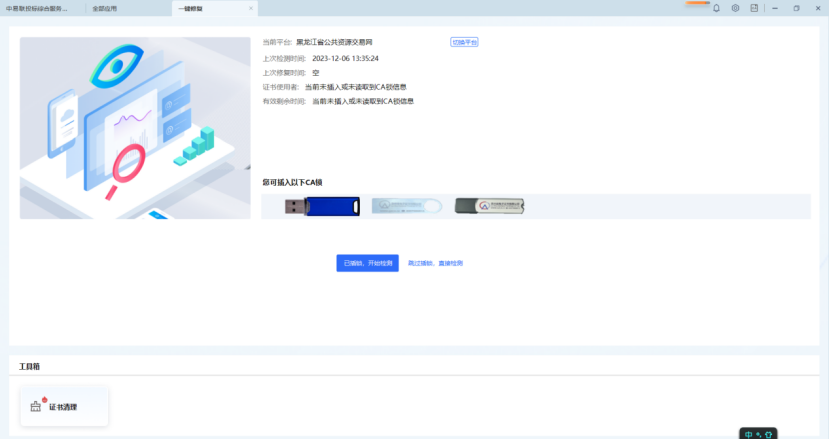Viewport: 829px width, 439px height.
Task: Click the 证书清理 toolbox icon
Action: click(37, 406)
